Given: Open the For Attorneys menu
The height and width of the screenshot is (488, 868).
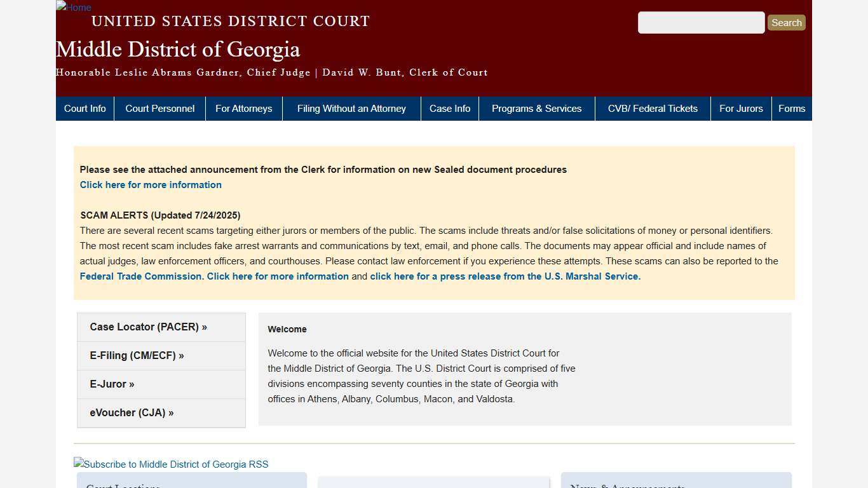Looking at the screenshot, I should [243, 108].
